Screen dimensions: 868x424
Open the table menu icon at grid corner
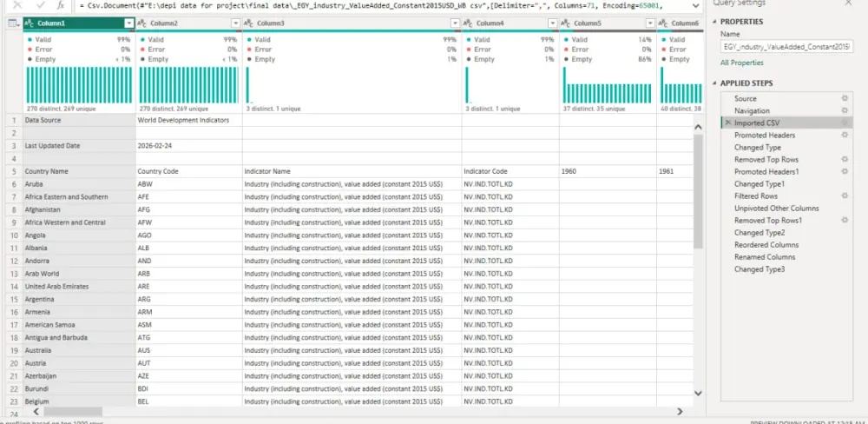tap(14, 23)
